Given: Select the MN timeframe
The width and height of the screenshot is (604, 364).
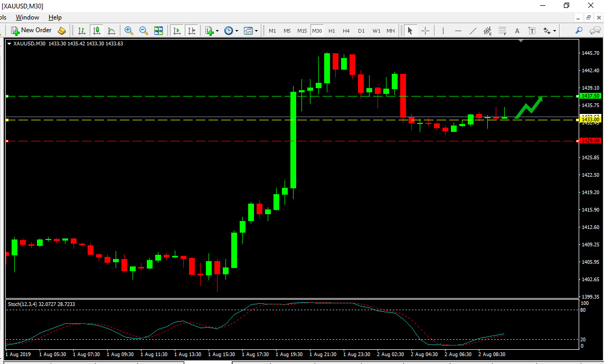Looking at the screenshot, I should (391, 31).
